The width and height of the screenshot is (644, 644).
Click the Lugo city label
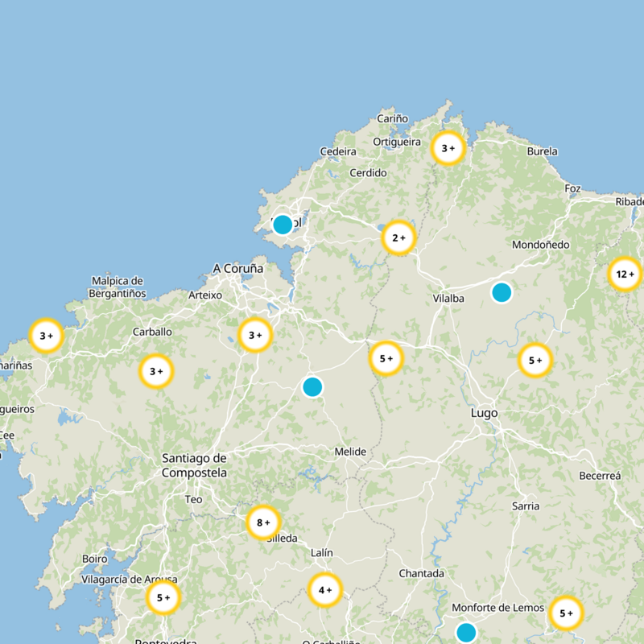coord(485,413)
